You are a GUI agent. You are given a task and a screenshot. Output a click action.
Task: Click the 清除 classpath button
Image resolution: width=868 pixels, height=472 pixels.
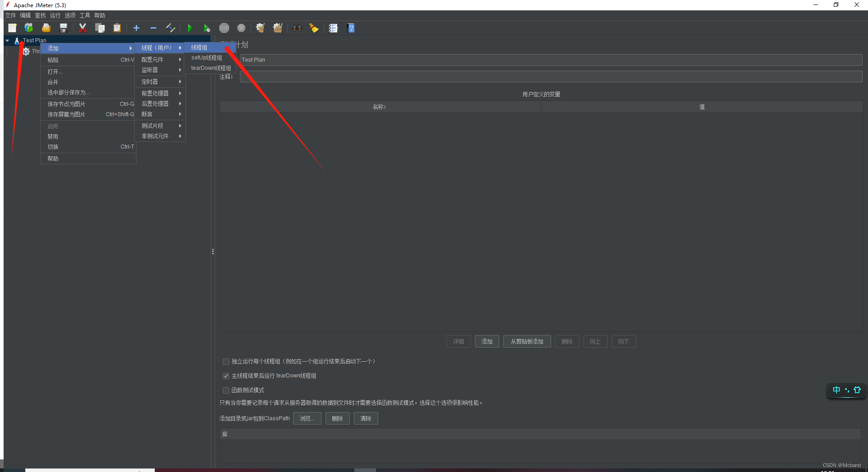pyautogui.click(x=366, y=418)
